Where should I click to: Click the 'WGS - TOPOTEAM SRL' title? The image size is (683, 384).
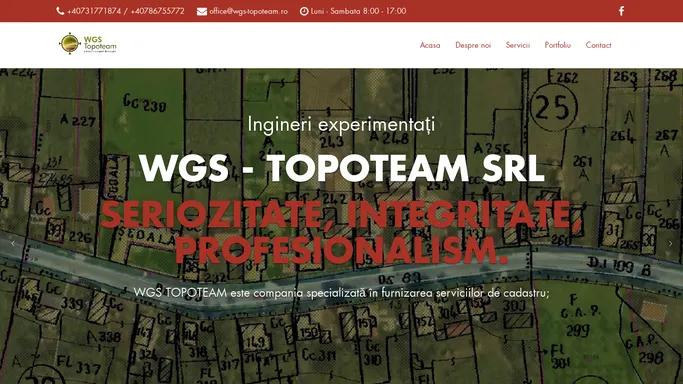342,168
